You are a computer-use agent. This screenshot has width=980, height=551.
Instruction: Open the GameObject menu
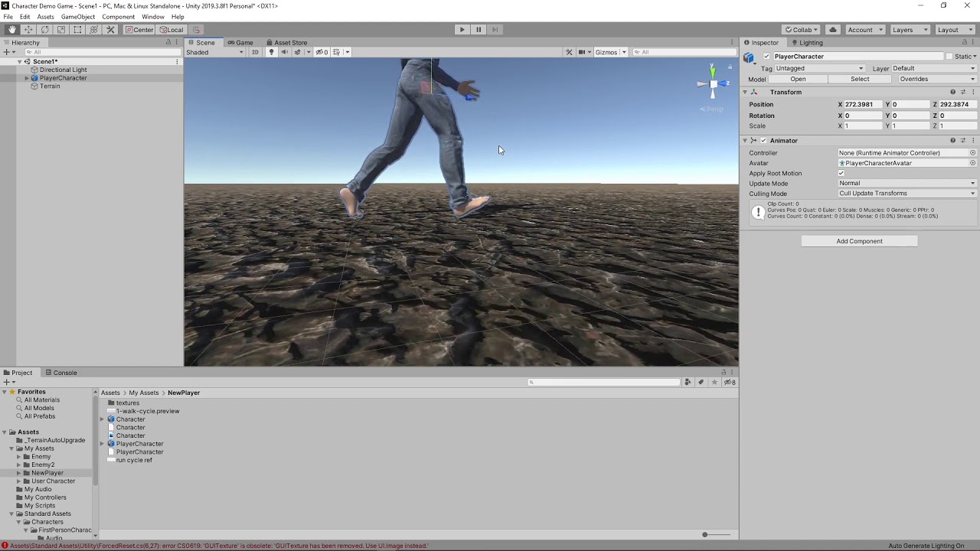tap(78, 17)
